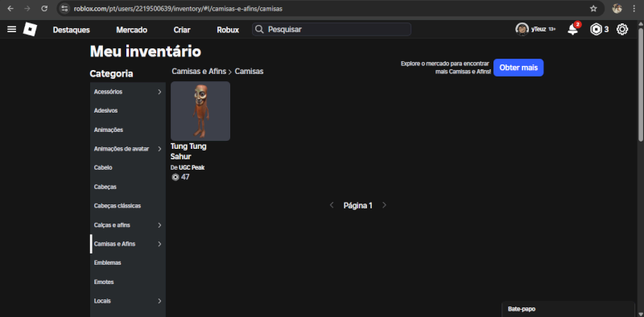Open the Robux balance icon
Viewport: 644px width, 317px height.
point(596,30)
